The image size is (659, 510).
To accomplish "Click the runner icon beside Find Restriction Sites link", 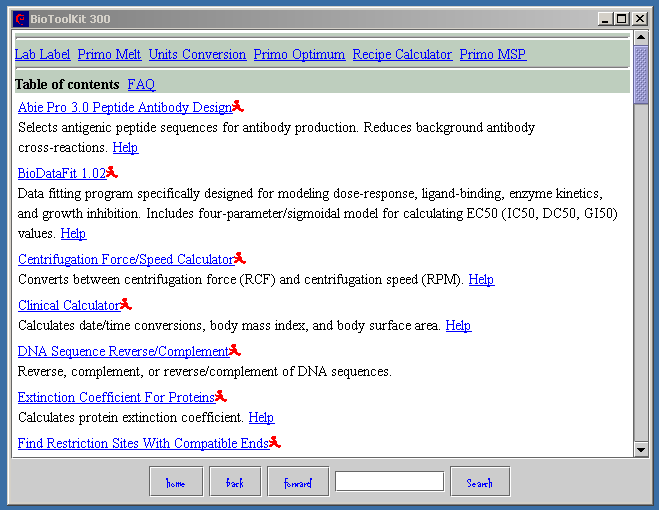I will tap(275, 442).
